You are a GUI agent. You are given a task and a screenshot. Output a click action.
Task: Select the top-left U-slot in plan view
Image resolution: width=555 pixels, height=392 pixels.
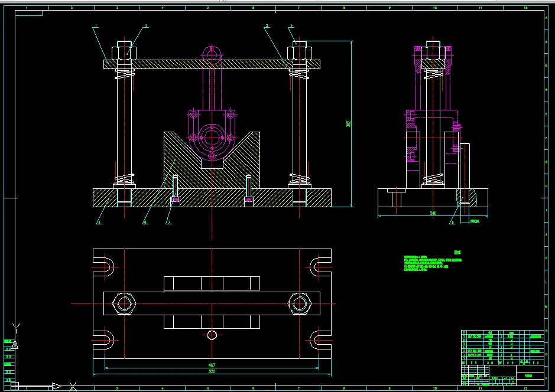(x=103, y=266)
